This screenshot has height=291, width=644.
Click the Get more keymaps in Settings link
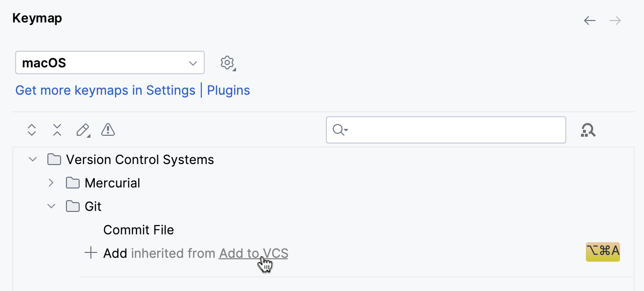click(x=105, y=90)
